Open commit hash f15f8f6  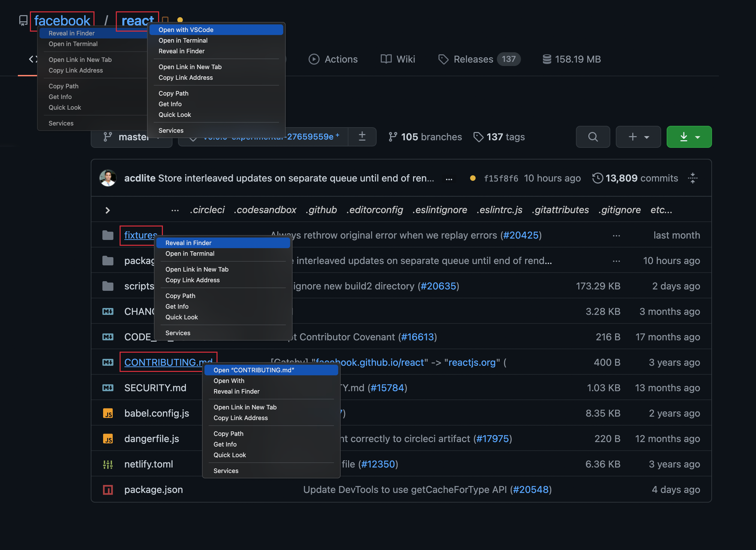pos(501,178)
